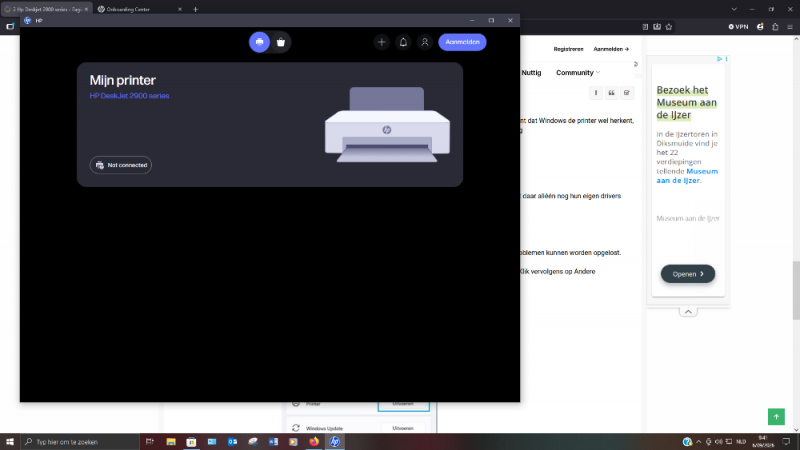Click the AdChoices icon on the ad

(x=719, y=59)
